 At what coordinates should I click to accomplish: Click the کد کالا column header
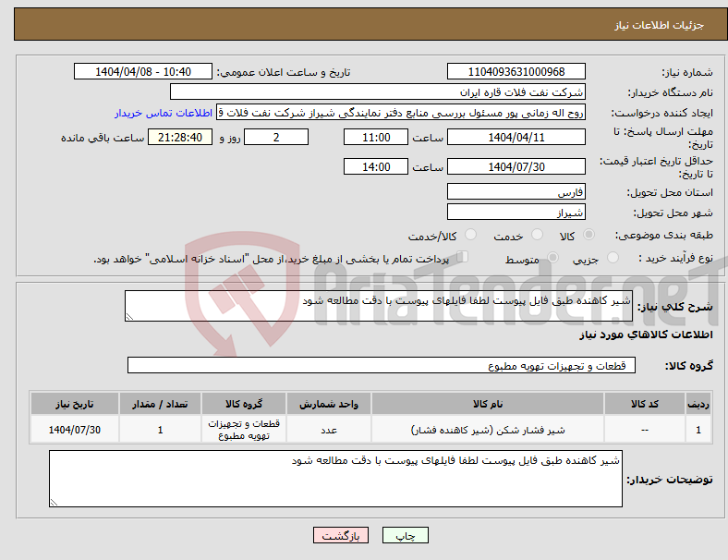click(x=645, y=404)
